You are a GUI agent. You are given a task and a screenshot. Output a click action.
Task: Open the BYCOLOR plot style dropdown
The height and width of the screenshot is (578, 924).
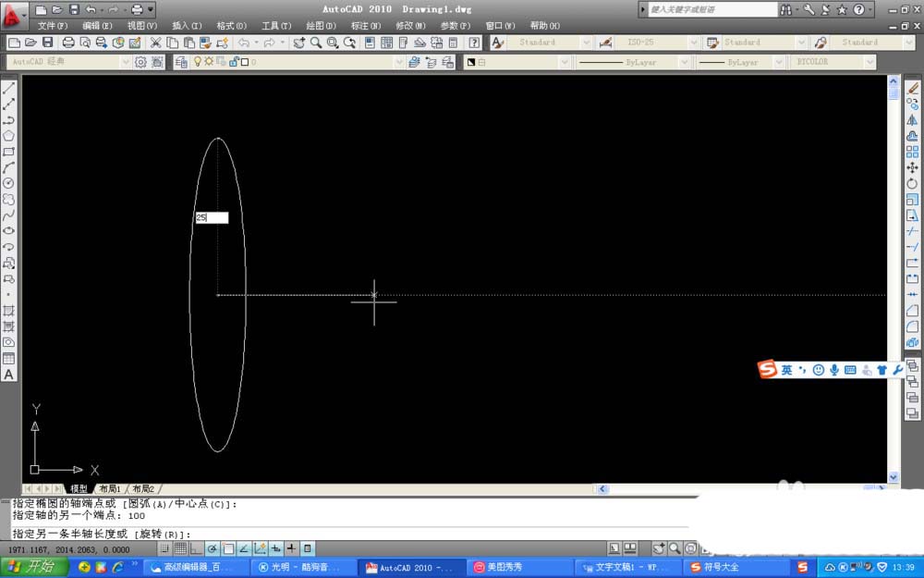point(870,62)
